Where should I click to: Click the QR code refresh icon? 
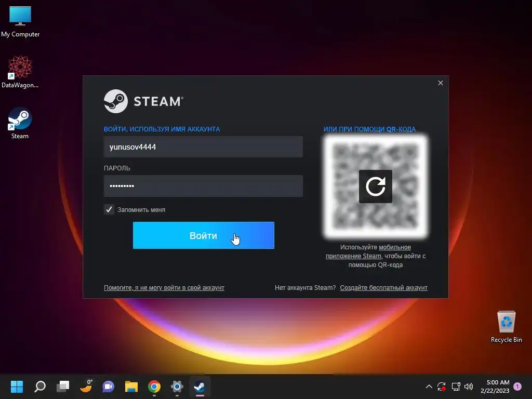pos(375,187)
